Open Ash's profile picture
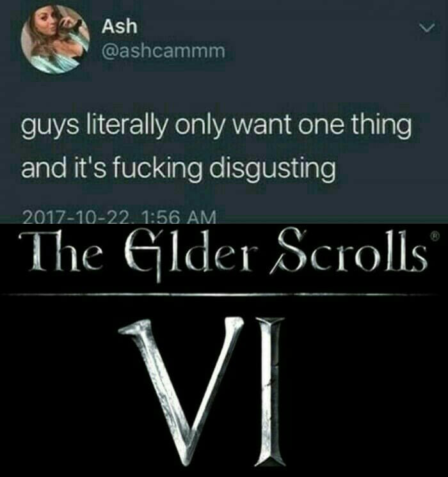The height and width of the screenshot is (477, 448). click(x=55, y=39)
